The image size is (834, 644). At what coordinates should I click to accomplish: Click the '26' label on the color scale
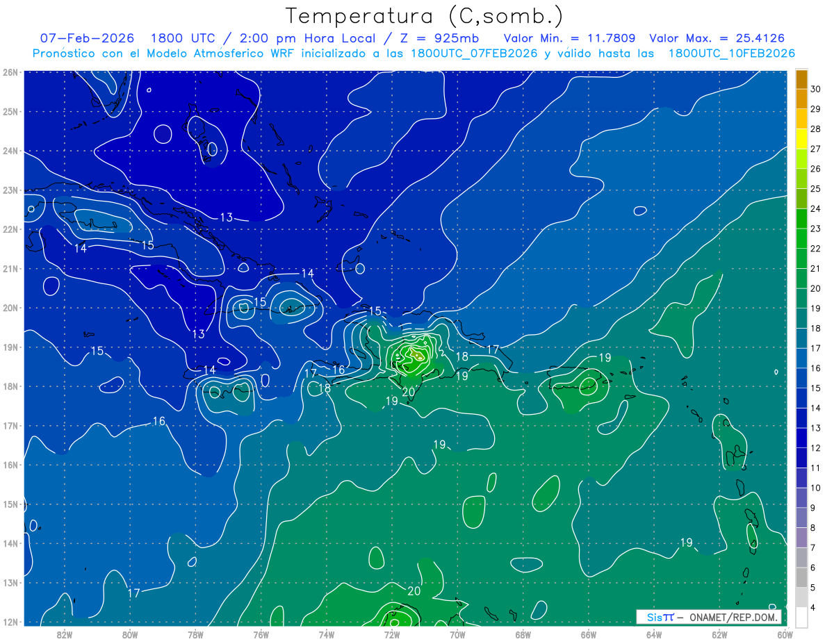pyautogui.click(x=815, y=169)
